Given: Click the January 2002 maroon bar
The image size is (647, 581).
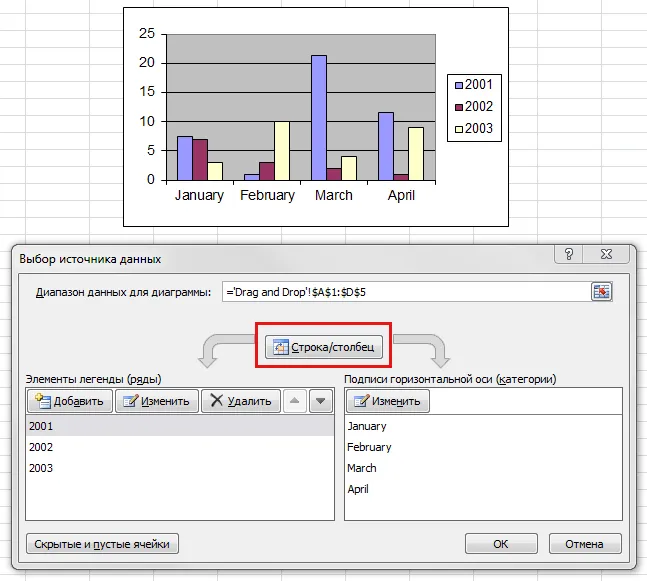Looking at the screenshot, I should 200,160.
